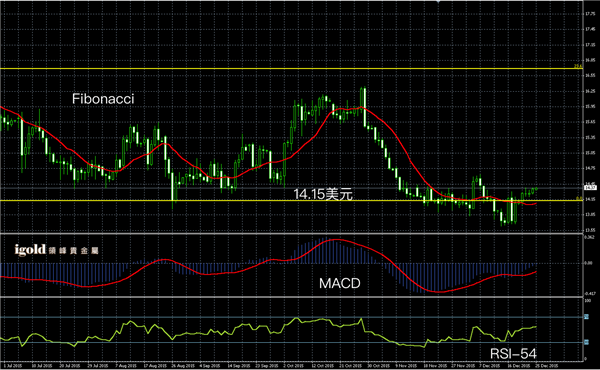Viewport: 600px width, 370px height.
Task: Select the 14.15美元 price annotation
Action: [x=323, y=194]
